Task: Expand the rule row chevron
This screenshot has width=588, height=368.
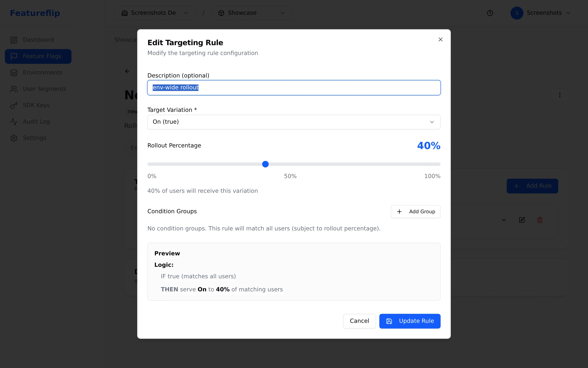Action: pos(504,220)
